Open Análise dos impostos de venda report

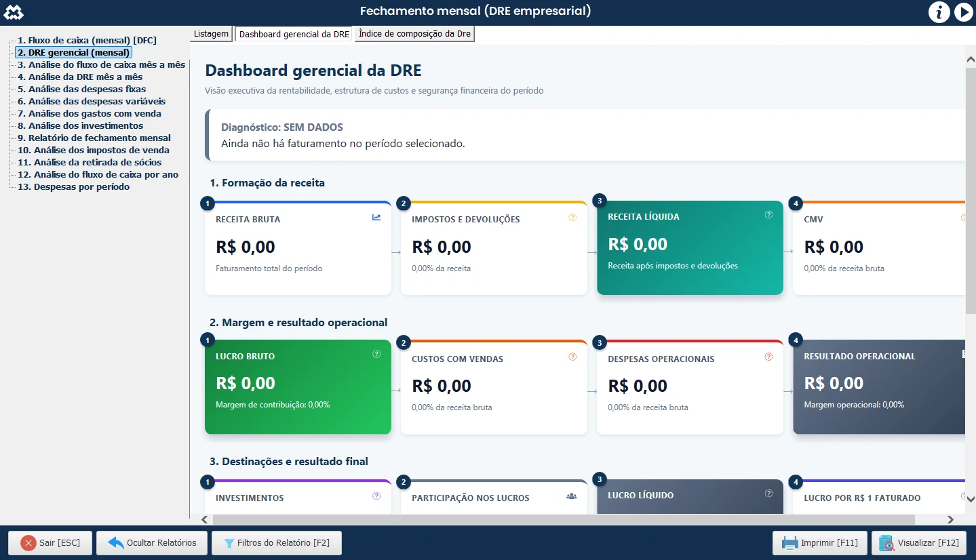[x=94, y=151]
